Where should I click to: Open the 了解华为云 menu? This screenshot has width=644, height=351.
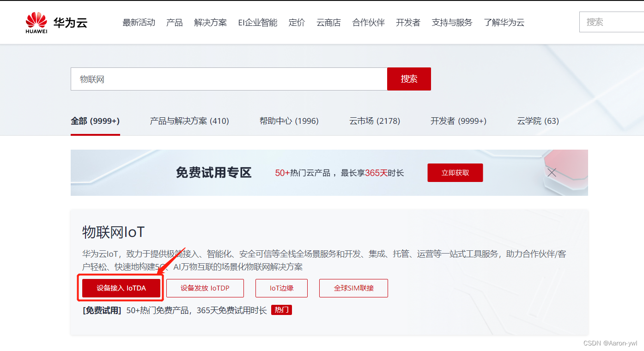[x=504, y=23]
